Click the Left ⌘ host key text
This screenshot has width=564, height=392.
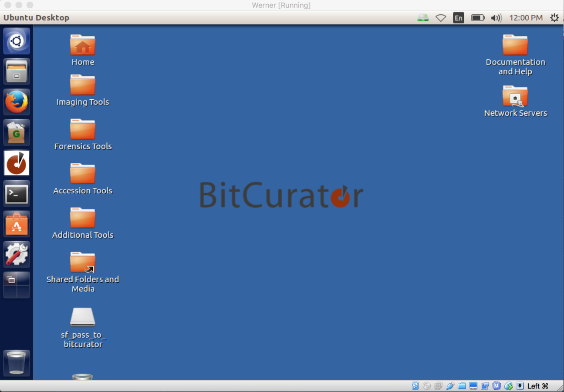(538, 386)
